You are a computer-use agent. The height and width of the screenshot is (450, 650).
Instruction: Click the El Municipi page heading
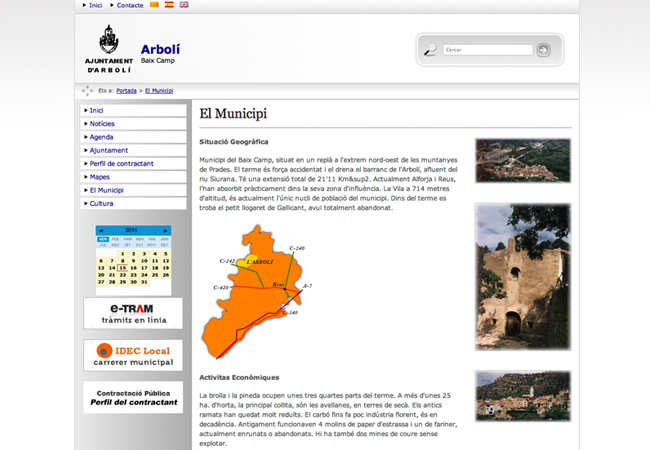pos(233,113)
